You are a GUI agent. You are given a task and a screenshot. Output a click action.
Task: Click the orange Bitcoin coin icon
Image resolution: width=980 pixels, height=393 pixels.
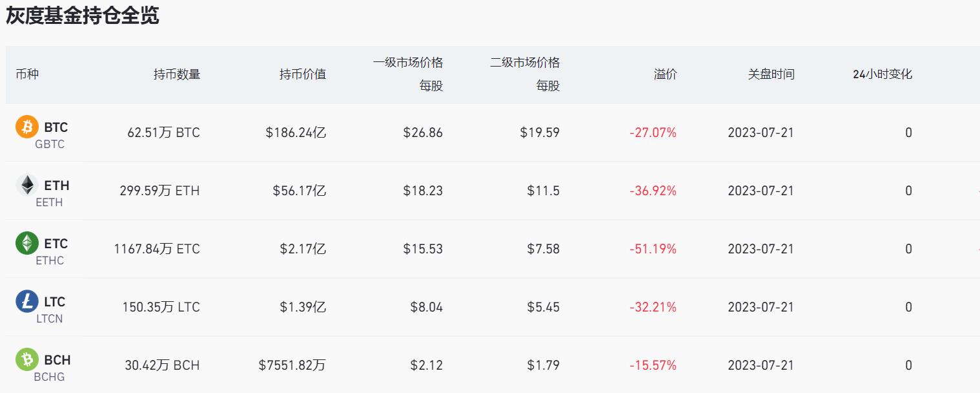27,127
